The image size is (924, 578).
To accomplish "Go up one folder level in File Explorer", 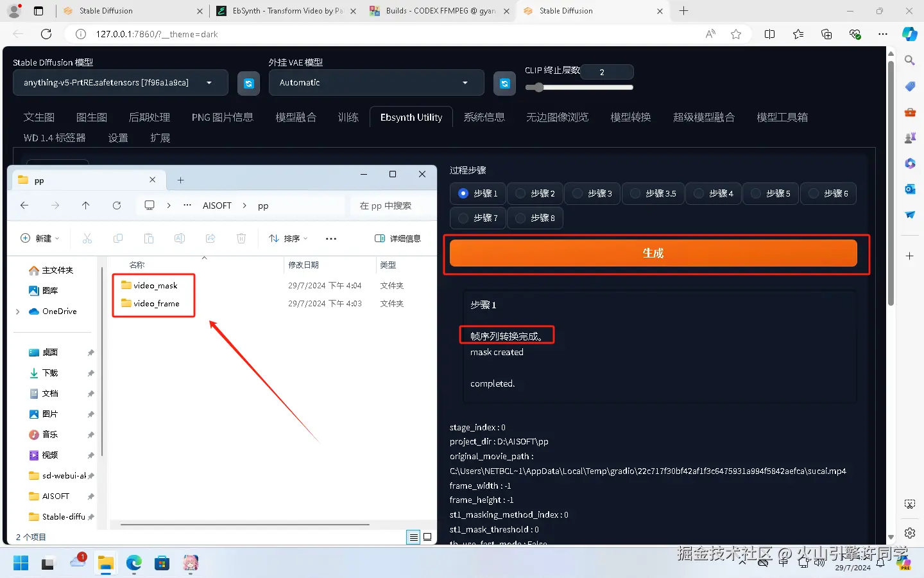I will pos(86,206).
